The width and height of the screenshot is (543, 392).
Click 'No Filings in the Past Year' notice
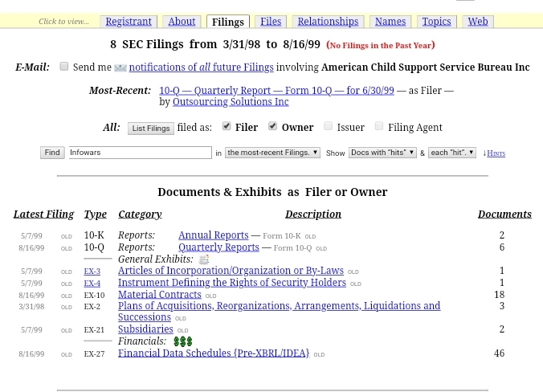[381, 45]
